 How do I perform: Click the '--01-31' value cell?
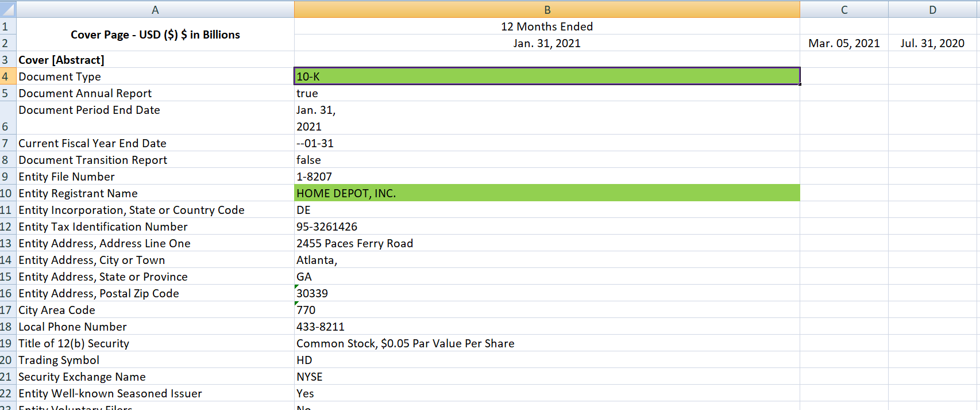click(x=547, y=143)
